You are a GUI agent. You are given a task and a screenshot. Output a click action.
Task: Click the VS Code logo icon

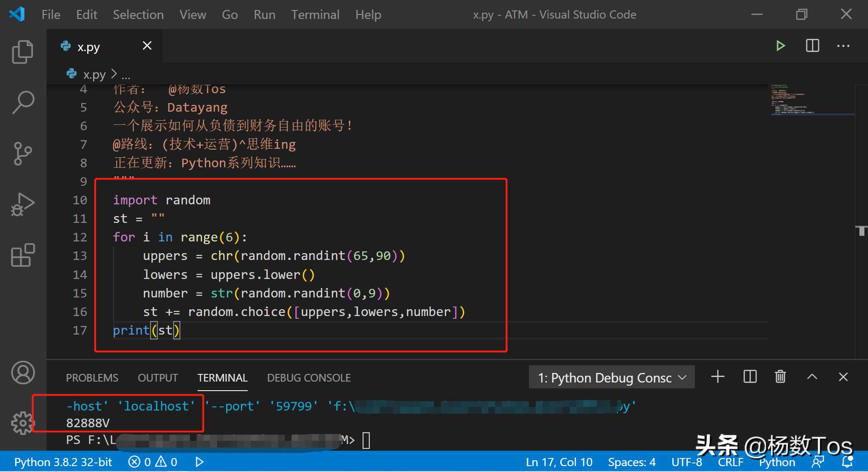coord(17,14)
